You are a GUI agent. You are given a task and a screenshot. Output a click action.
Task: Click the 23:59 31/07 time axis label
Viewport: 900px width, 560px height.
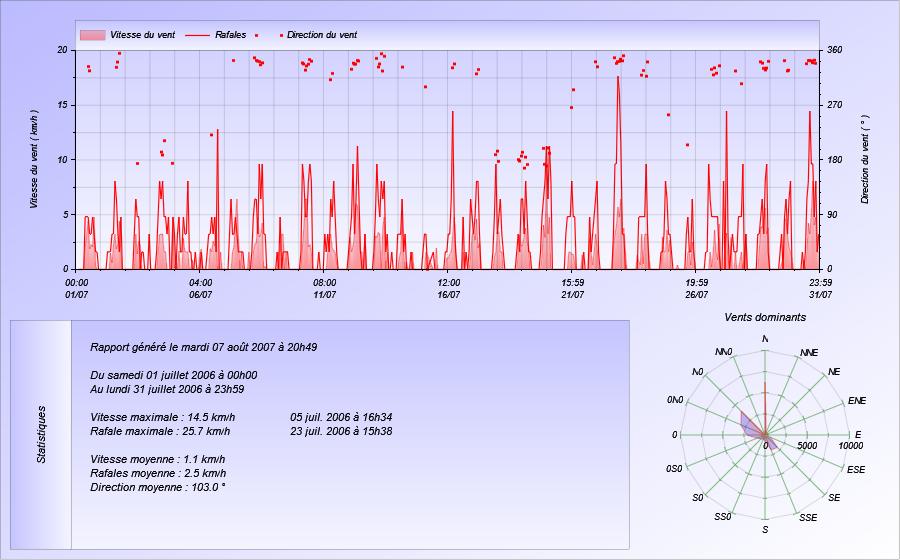820,289
